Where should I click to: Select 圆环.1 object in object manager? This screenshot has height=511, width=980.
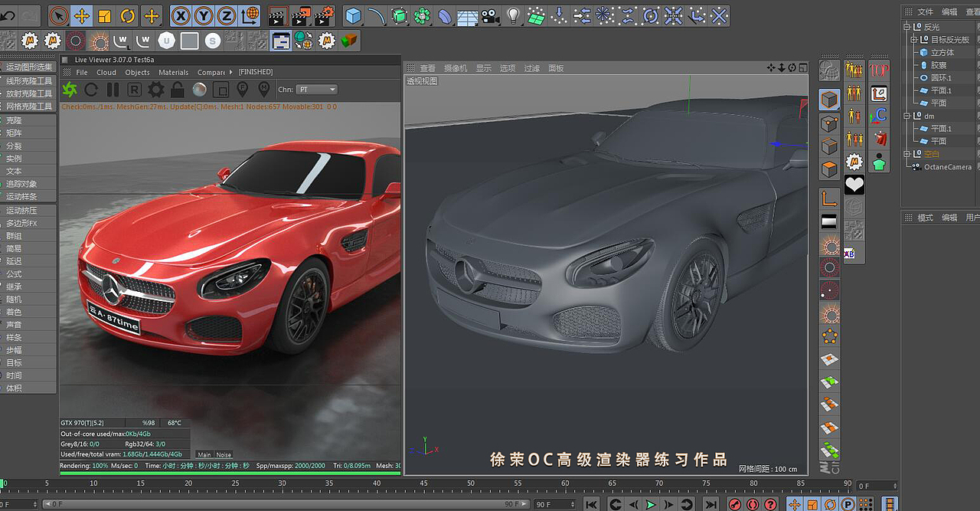click(x=942, y=77)
